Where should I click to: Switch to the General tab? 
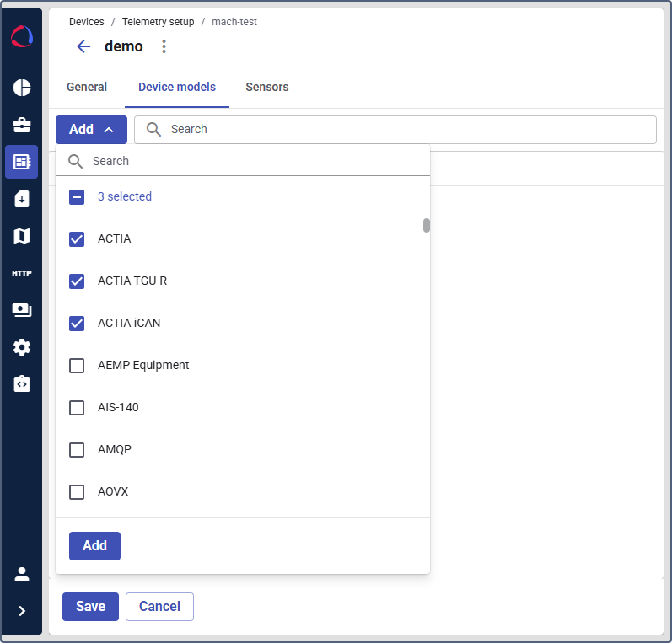tap(87, 87)
